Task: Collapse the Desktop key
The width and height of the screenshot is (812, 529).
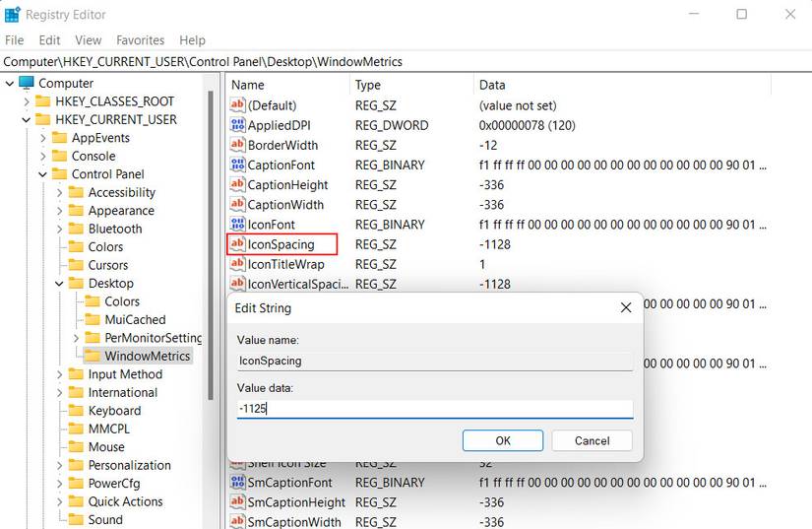Action: point(60,284)
